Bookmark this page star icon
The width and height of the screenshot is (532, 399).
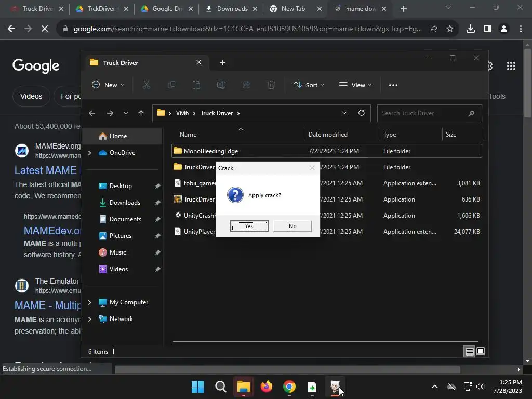point(450,29)
